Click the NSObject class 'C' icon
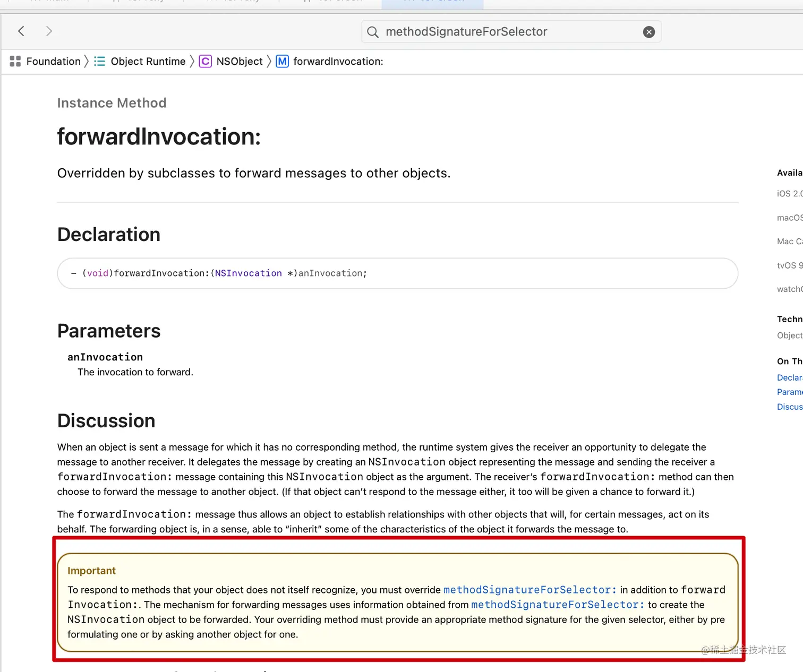803x672 pixels. 205,61
